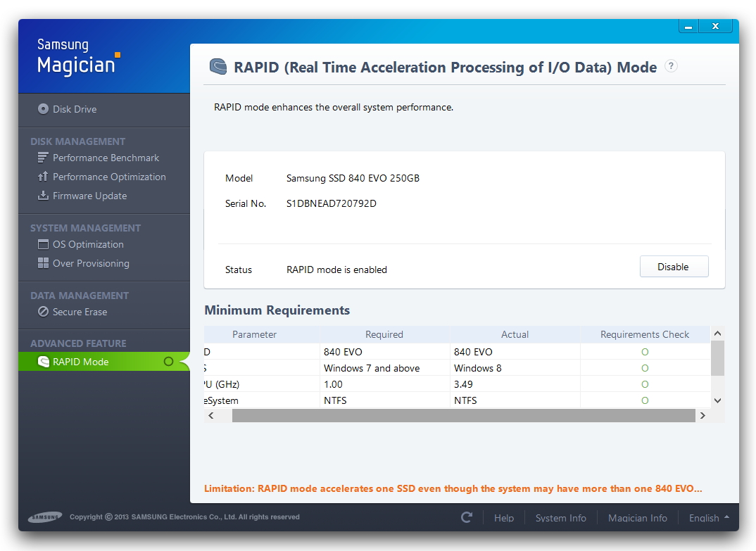
Task: Open the RAPID mode help question mark
Action: [671, 66]
